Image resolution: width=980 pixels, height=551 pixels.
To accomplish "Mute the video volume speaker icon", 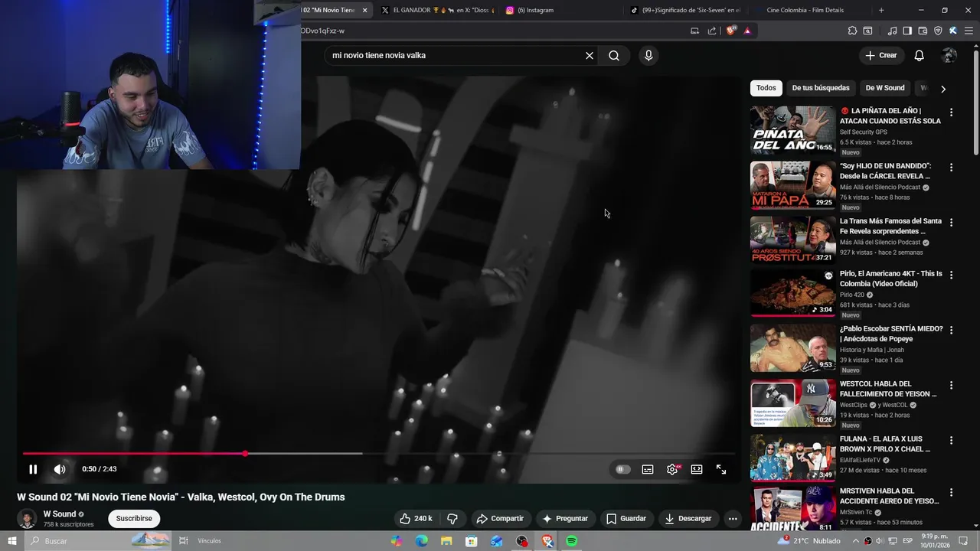I will (60, 469).
